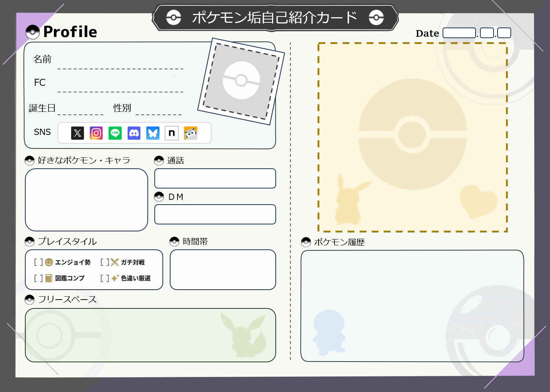Check the 図鑑コンプ bracket box
This screenshot has width=550, height=392.
(38, 278)
